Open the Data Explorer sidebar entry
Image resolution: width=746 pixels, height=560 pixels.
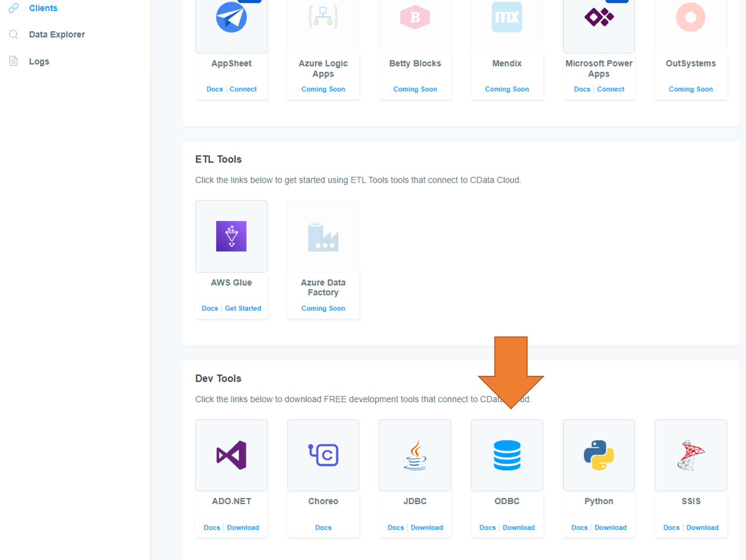(x=57, y=34)
